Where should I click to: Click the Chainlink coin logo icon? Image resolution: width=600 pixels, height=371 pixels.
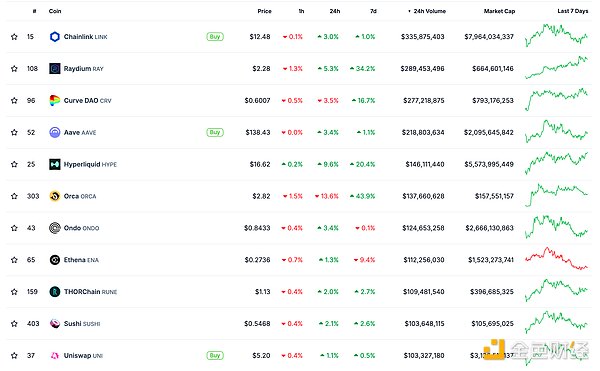pyautogui.click(x=55, y=37)
